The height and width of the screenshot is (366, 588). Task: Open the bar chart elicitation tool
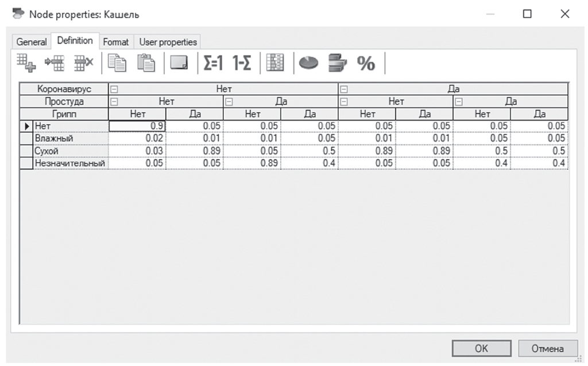[337, 63]
